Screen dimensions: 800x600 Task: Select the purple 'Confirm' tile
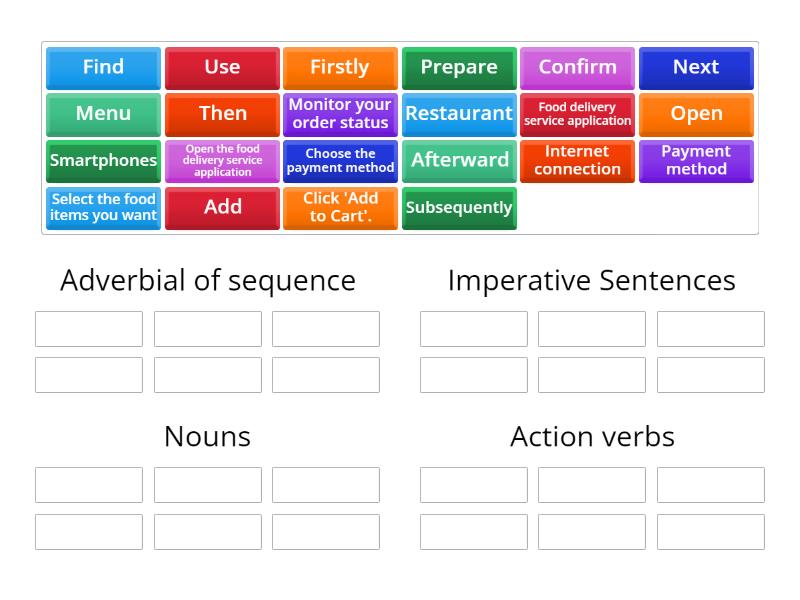pyautogui.click(x=577, y=67)
